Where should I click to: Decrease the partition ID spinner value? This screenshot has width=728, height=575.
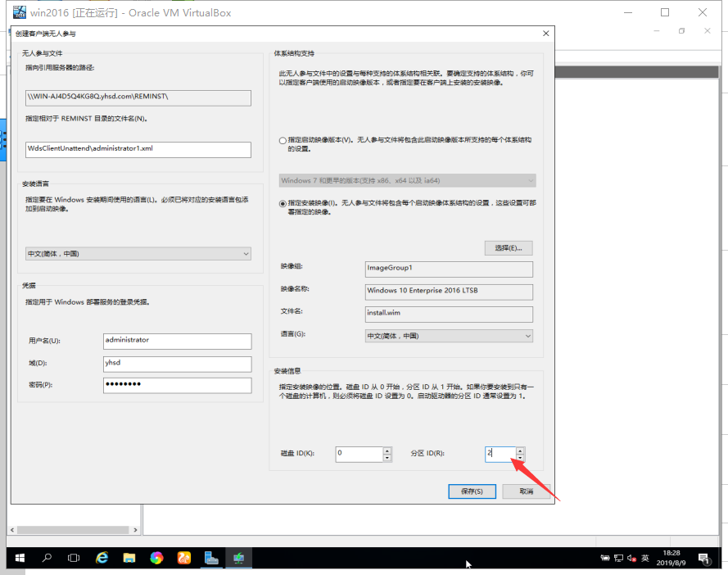click(521, 458)
